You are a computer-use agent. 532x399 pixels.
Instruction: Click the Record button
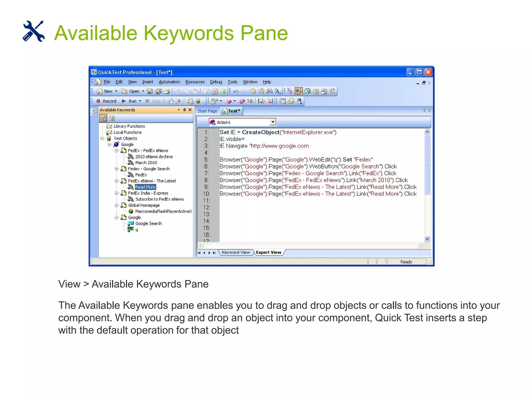point(106,101)
